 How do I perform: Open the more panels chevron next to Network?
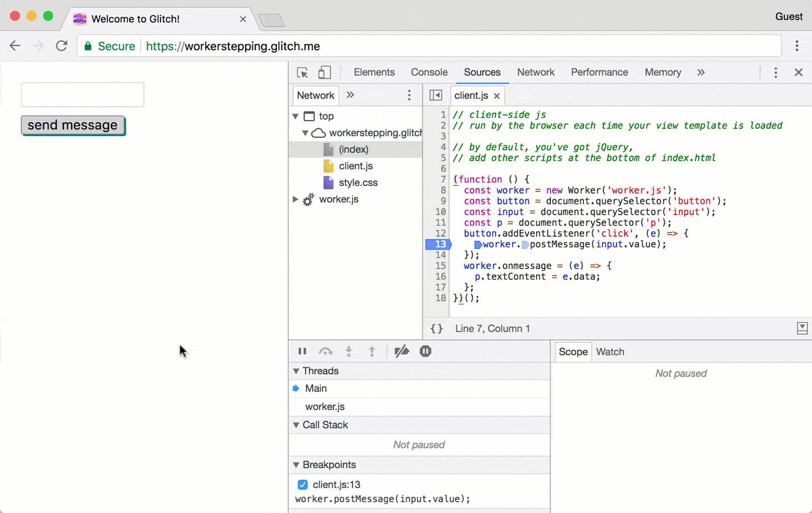[x=350, y=95]
